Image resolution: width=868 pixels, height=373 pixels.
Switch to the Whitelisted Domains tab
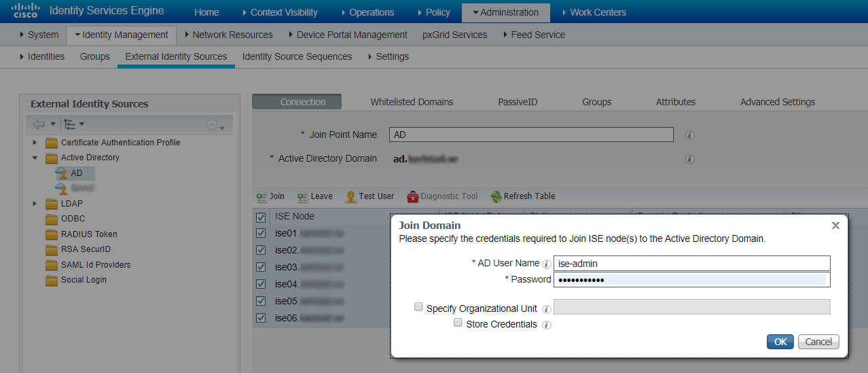tap(412, 102)
